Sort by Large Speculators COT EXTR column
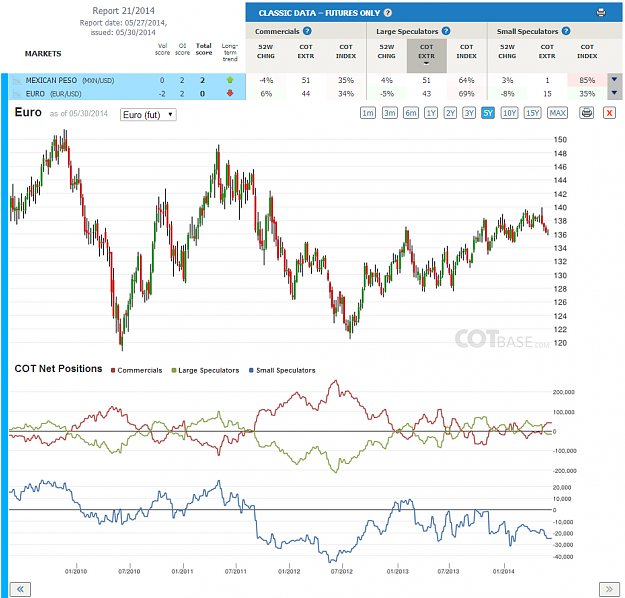The height and width of the screenshot is (598, 625). (426, 55)
